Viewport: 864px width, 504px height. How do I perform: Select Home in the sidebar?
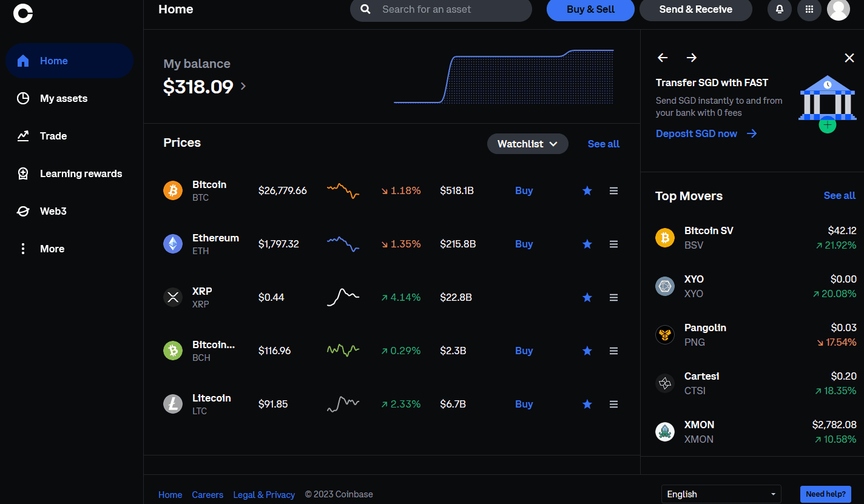(x=69, y=61)
